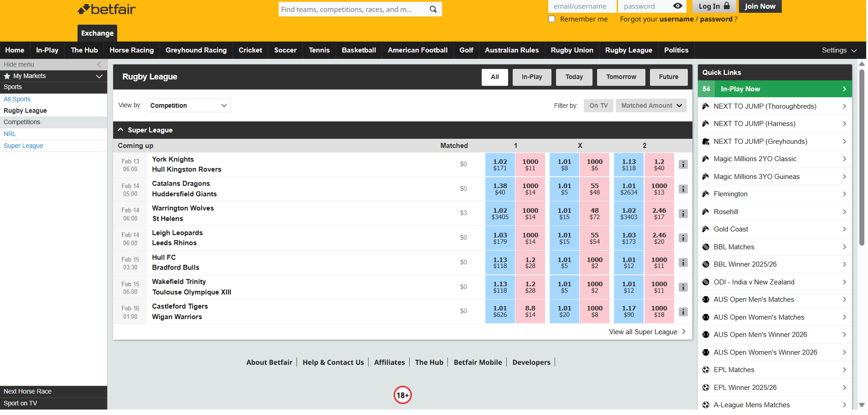Click horse icon beside Flemington

[706, 194]
